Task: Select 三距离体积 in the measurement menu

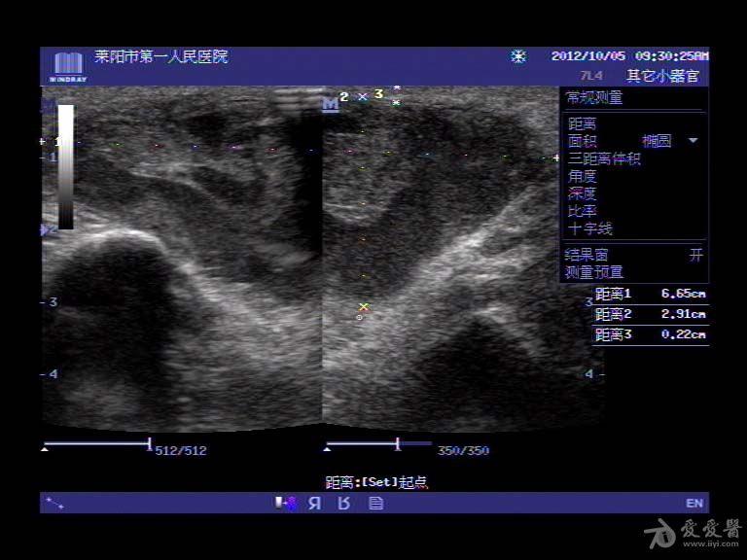Action: [604, 158]
